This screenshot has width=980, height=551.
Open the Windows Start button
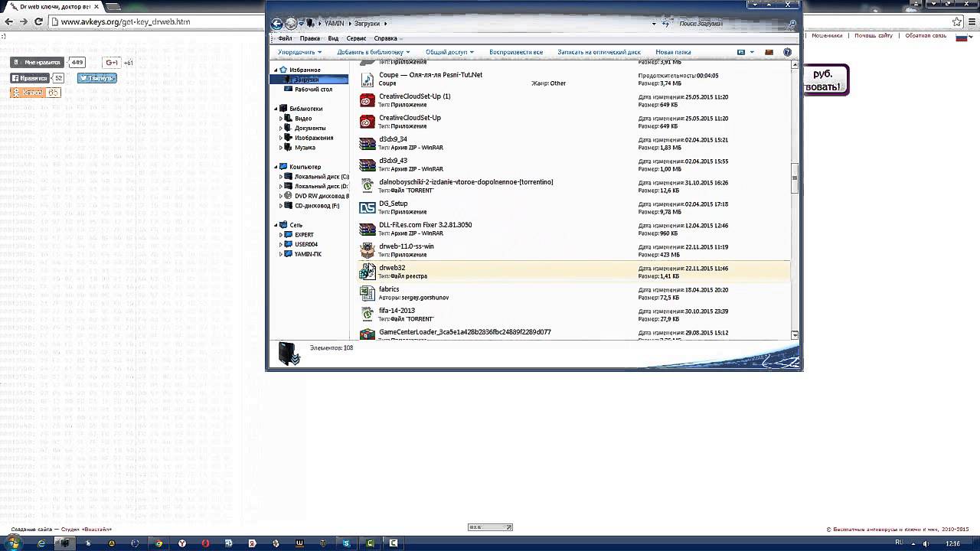pos(12,543)
